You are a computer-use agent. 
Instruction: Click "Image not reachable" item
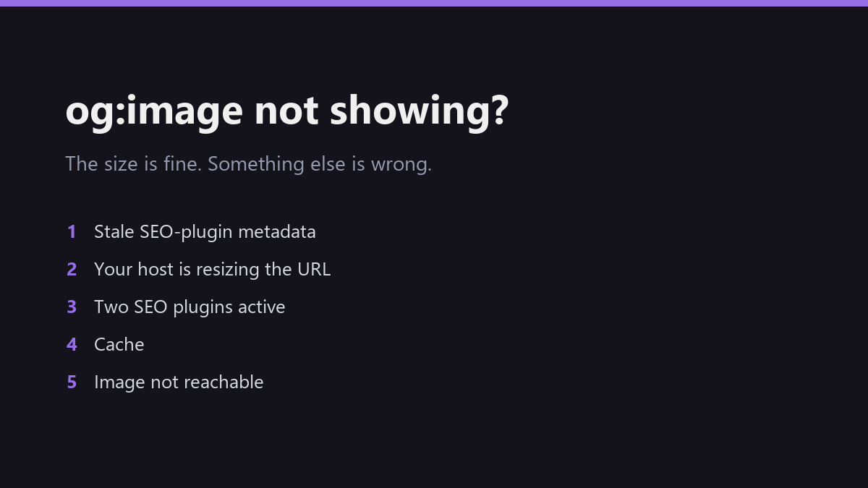[179, 382]
